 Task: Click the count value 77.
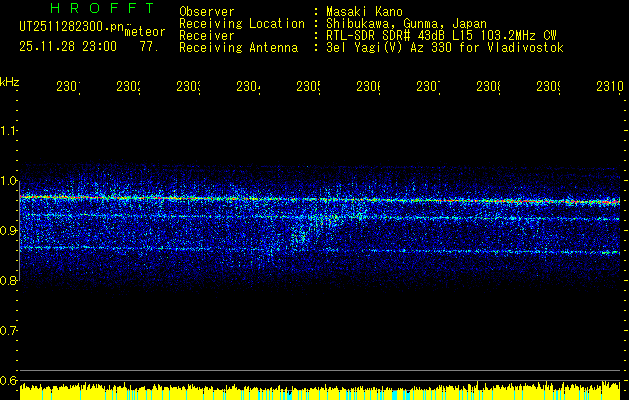click(x=149, y=47)
